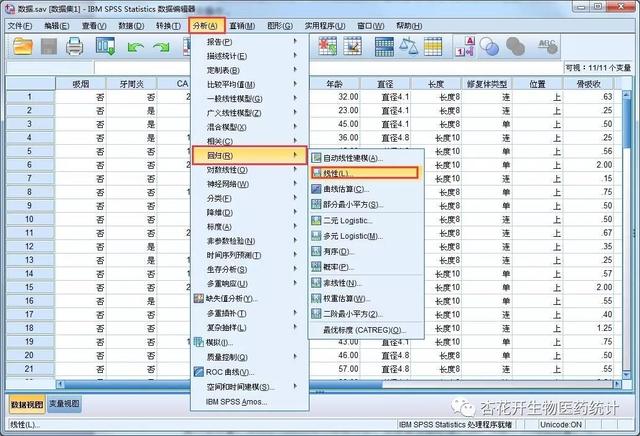Screen dimensions: 640x436
Task: Click the Use variable sets circles icon
Action: point(489,47)
